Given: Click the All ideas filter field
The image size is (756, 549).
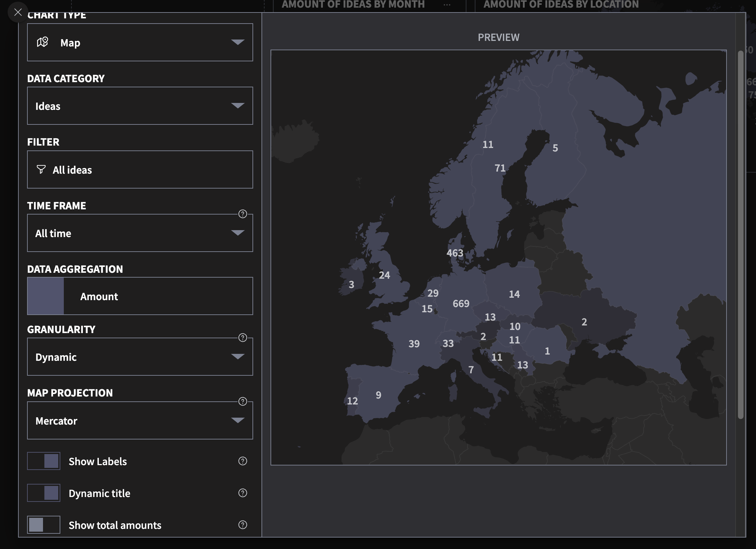Looking at the screenshot, I should click(140, 169).
